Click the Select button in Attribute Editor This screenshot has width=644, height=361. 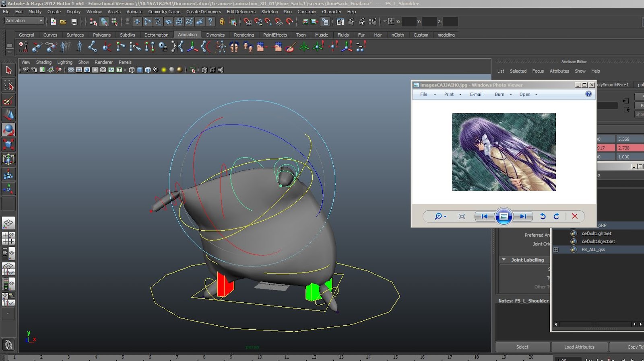point(522,347)
